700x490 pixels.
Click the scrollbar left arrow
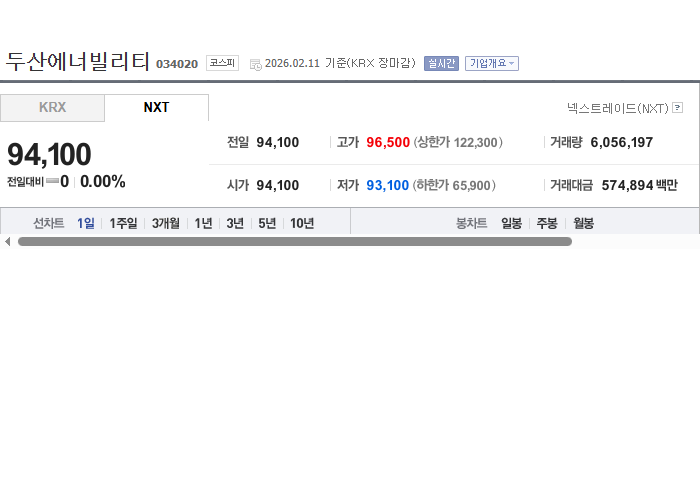(x=8, y=241)
